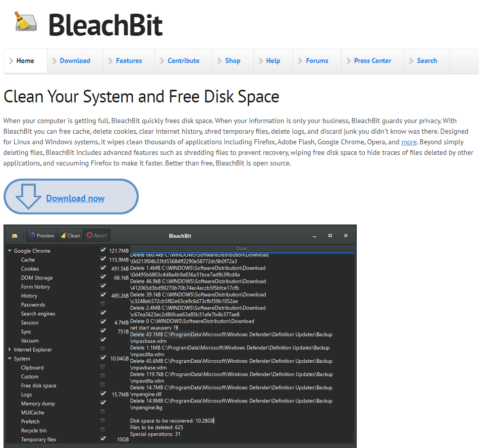Expand the Internet Explorer tree node
The image size is (495, 448).
(10, 350)
